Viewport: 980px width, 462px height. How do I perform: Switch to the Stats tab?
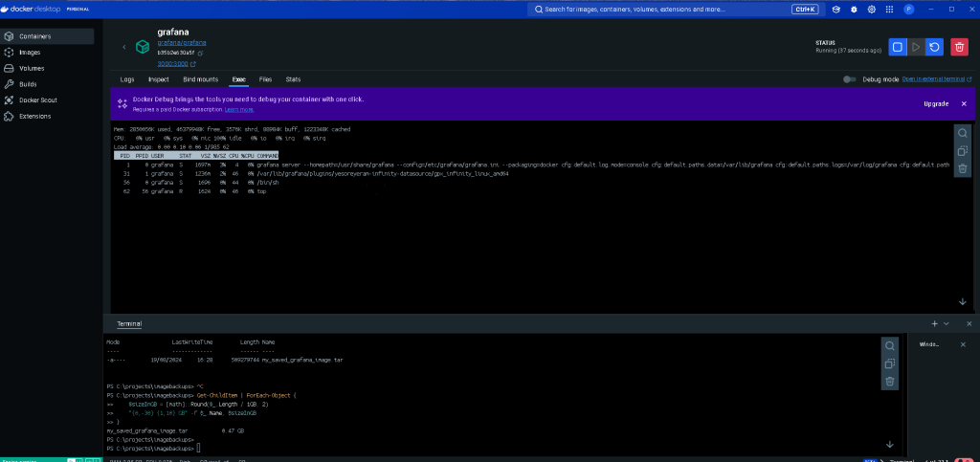pos(293,79)
